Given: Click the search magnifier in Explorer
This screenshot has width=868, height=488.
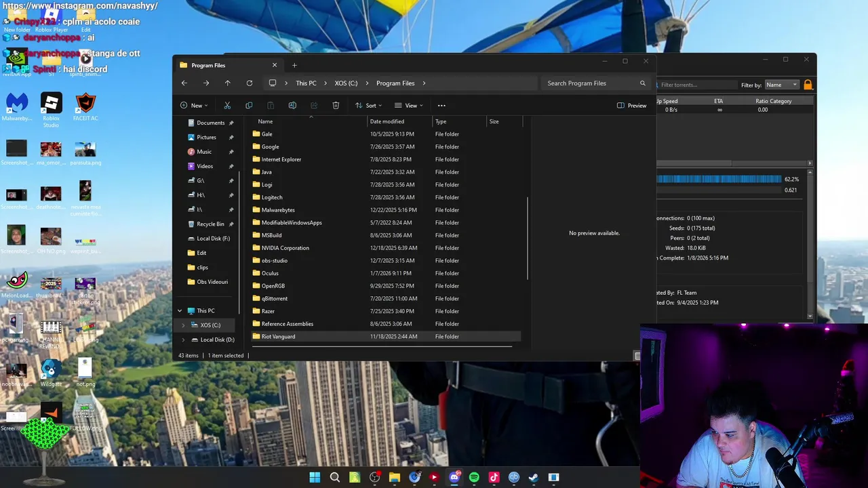Looking at the screenshot, I should [x=643, y=83].
